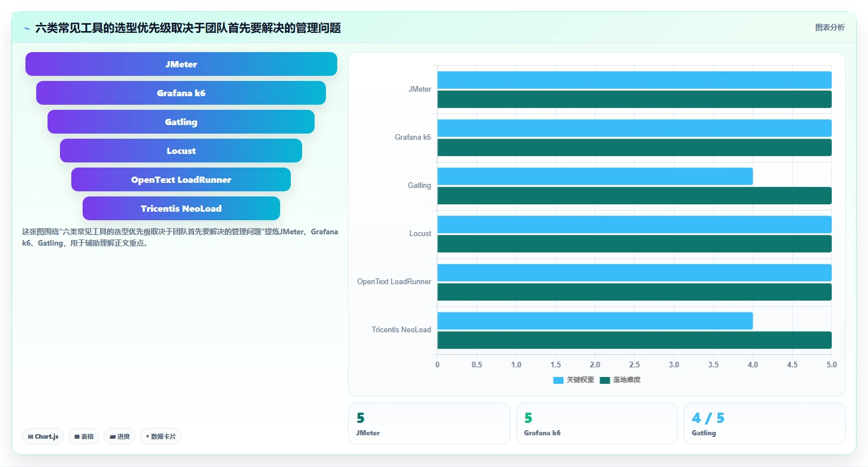The image size is (868, 467).
Task: Click the Grafana k6 light blue bar
Action: click(634, 128)
